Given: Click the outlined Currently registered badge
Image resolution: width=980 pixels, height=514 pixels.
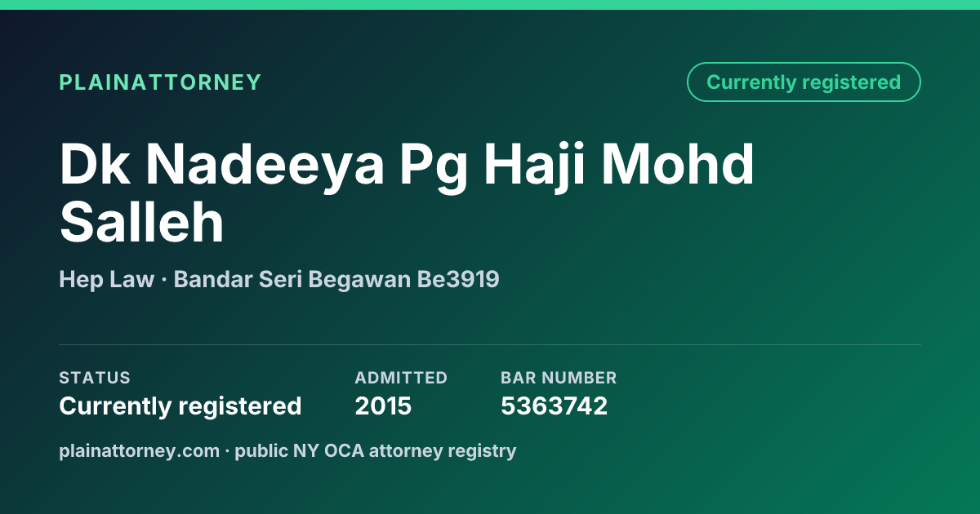Looking at the screenshot, I should coord(804,82).
